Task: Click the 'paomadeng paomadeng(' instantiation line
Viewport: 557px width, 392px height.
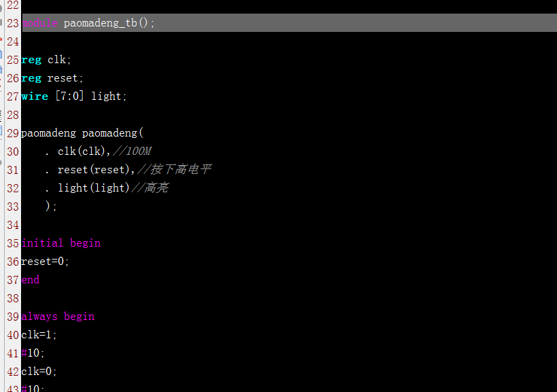Action: [x=82, y=133]
